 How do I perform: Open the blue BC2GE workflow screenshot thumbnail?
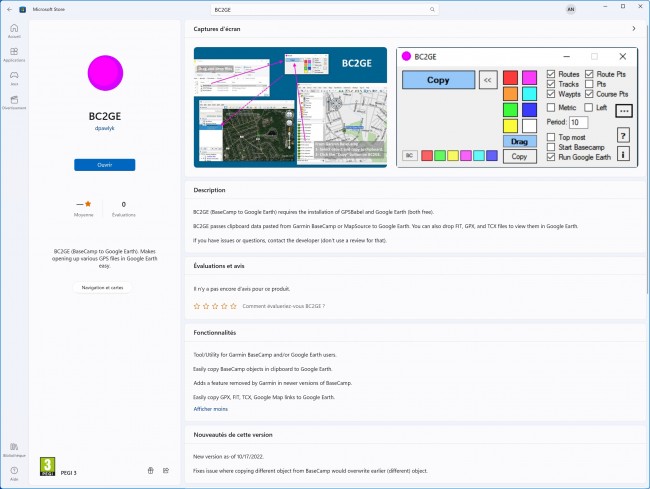click(x=290, y=107)
